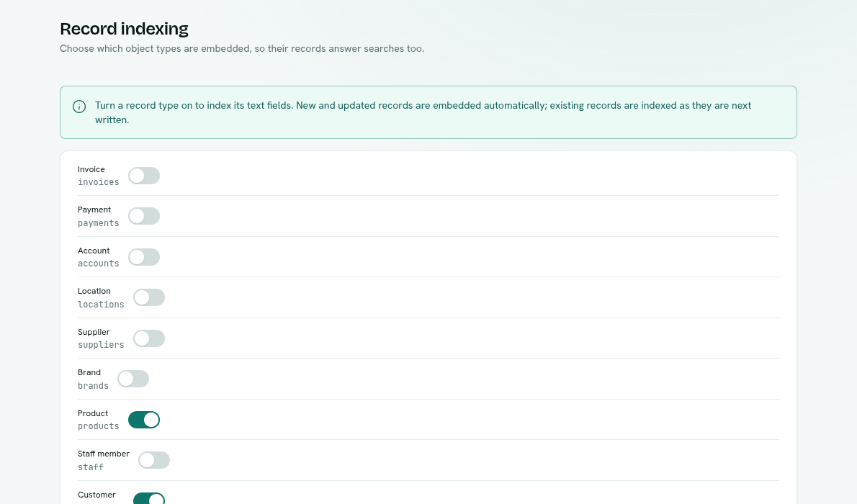Click the 'locations' identifier text
The height and width of the screenshot is (504, 857).
point(101,305)
